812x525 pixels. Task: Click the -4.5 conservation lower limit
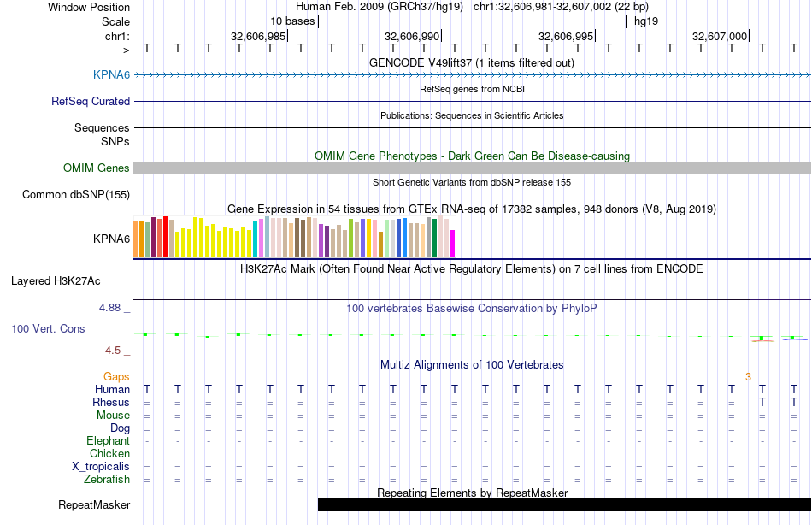click(x=111, y=351)
